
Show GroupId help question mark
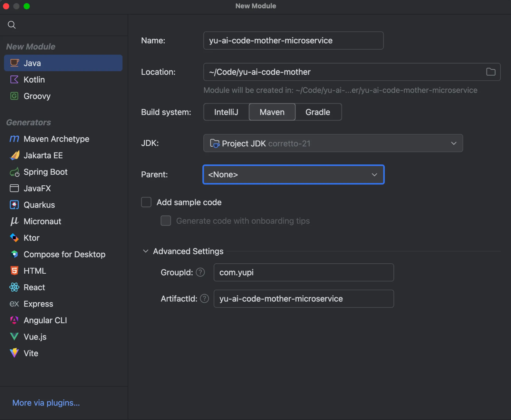coord(200,272)
